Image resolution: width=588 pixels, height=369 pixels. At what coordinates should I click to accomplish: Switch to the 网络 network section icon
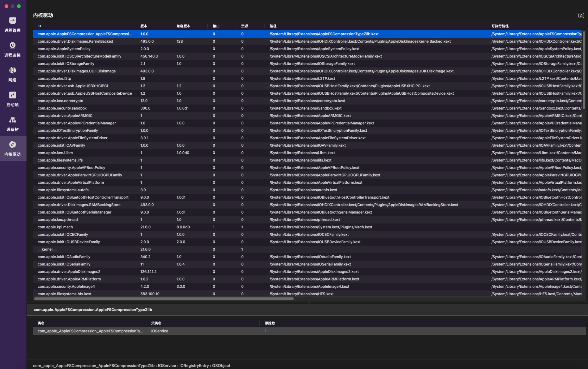coord(12,71)
